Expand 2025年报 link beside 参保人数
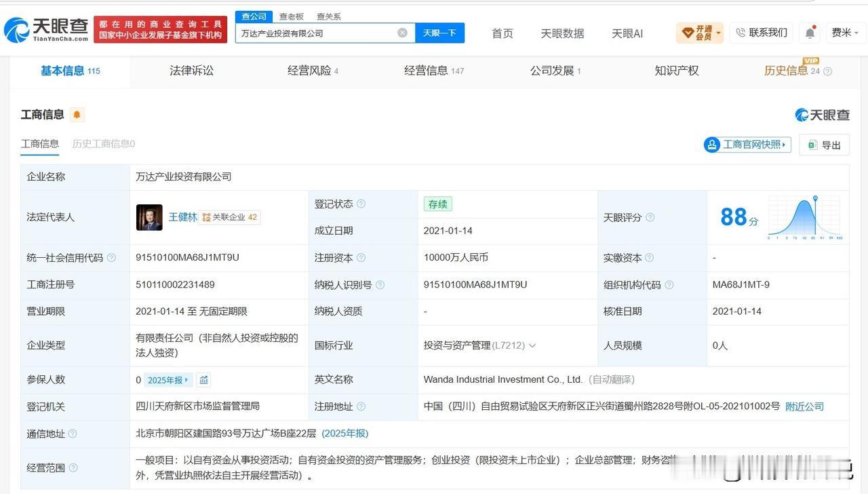 [x=168, y=380]
